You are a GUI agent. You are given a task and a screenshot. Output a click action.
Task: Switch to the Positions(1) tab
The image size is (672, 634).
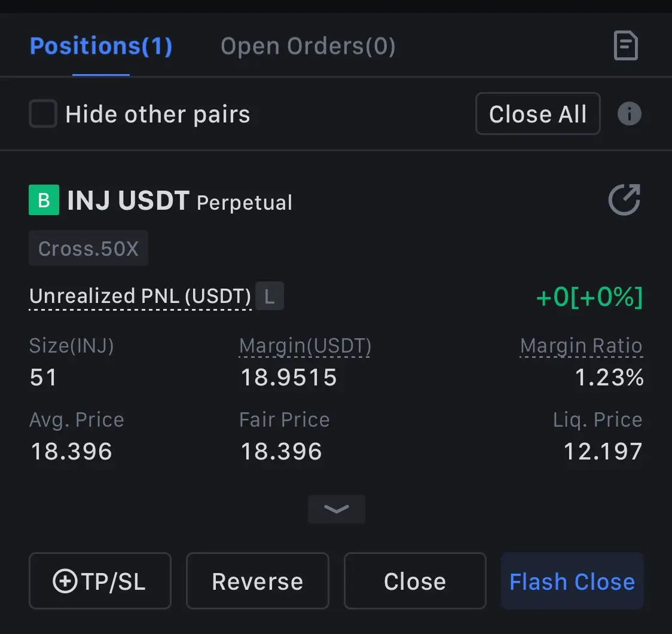(101, 46)
